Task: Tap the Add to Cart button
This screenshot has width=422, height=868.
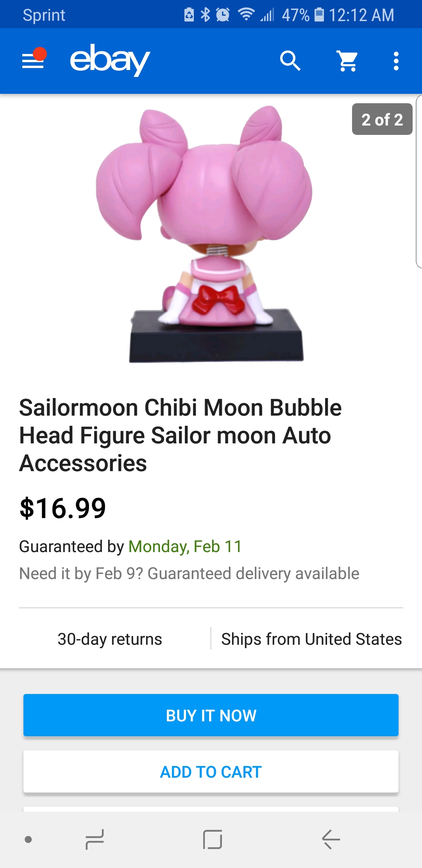Action: (x=211, y=771)
